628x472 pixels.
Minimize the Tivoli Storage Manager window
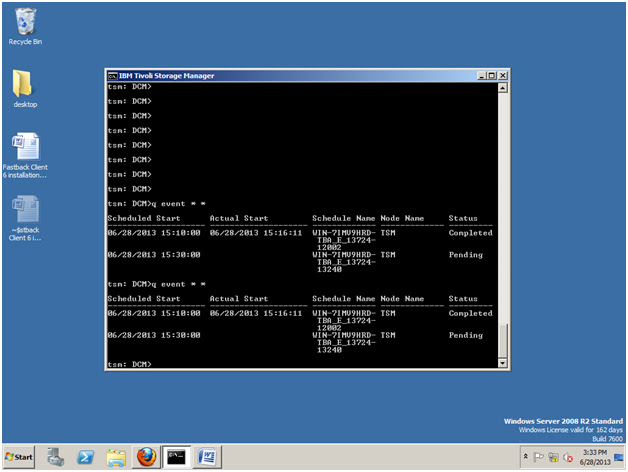(x=482, y=76)
